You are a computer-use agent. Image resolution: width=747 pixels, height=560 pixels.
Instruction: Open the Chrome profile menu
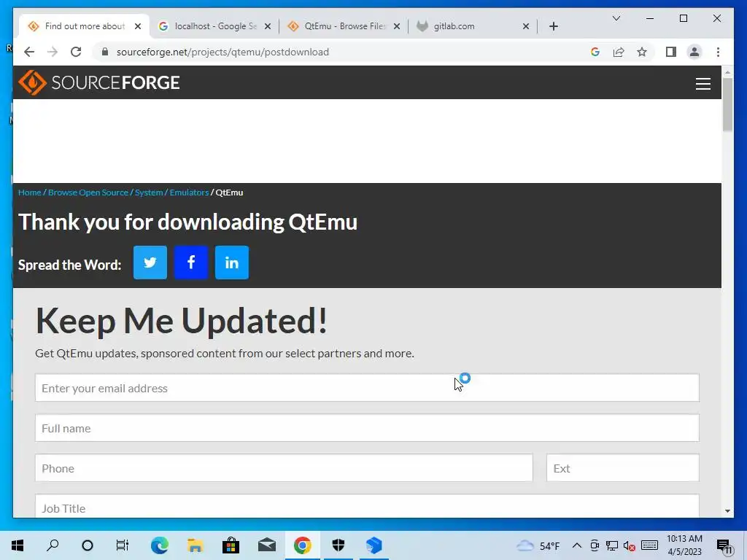[694, 52]
